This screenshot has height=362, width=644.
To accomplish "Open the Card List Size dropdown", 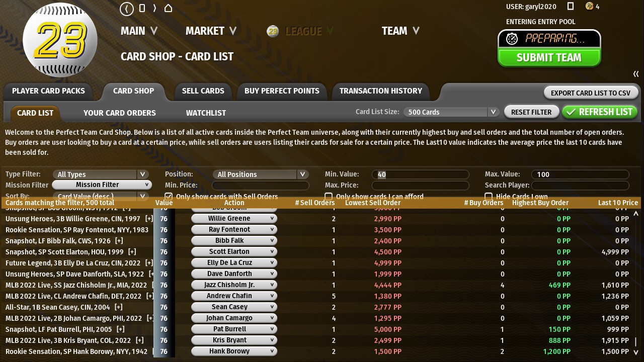I will 451,112.
